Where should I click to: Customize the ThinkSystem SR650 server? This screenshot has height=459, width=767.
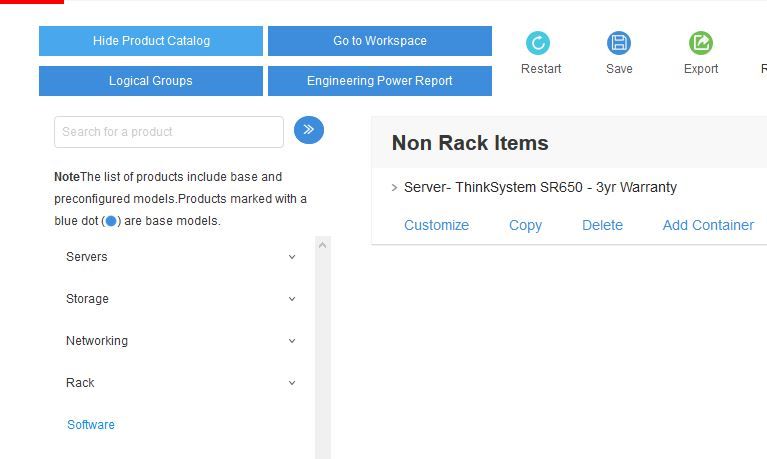click(x=436, y=225)
